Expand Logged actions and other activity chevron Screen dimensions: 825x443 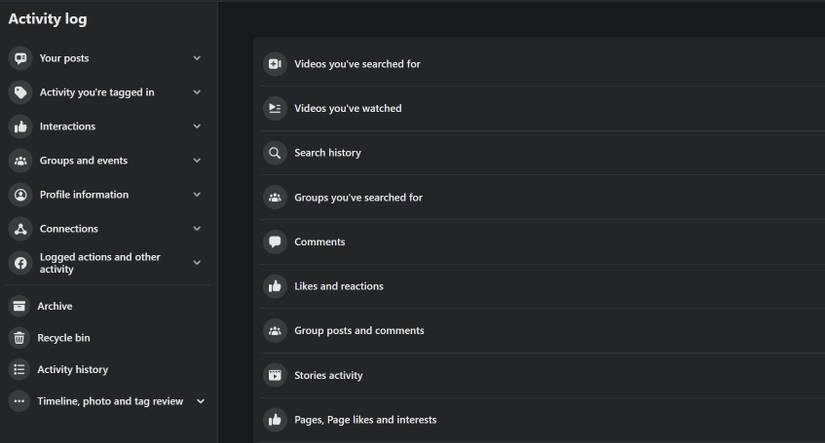197,263
